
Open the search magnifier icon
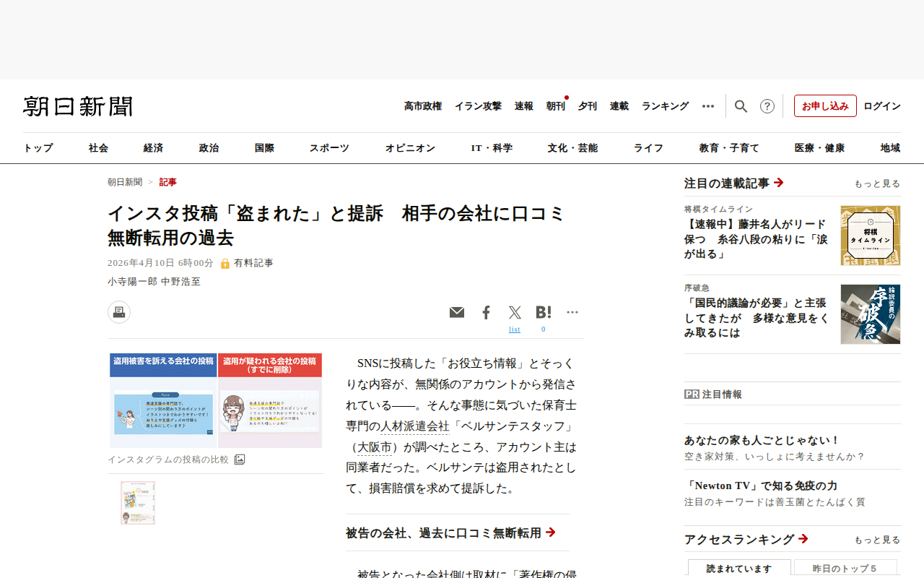[741, 106]
